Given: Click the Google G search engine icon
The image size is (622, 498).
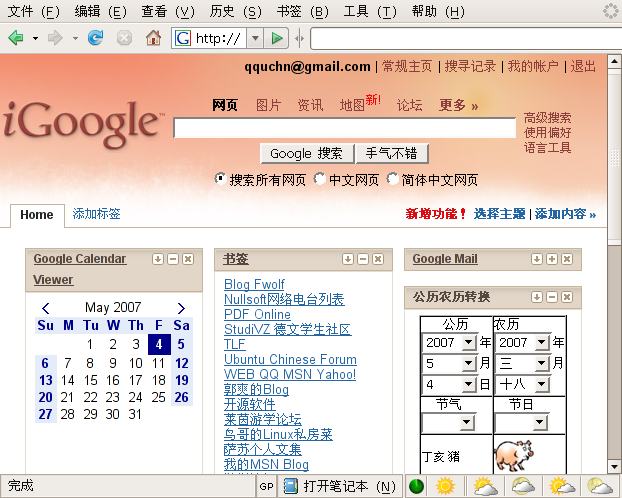Looking at the screenshot, I should click(183, 38).
